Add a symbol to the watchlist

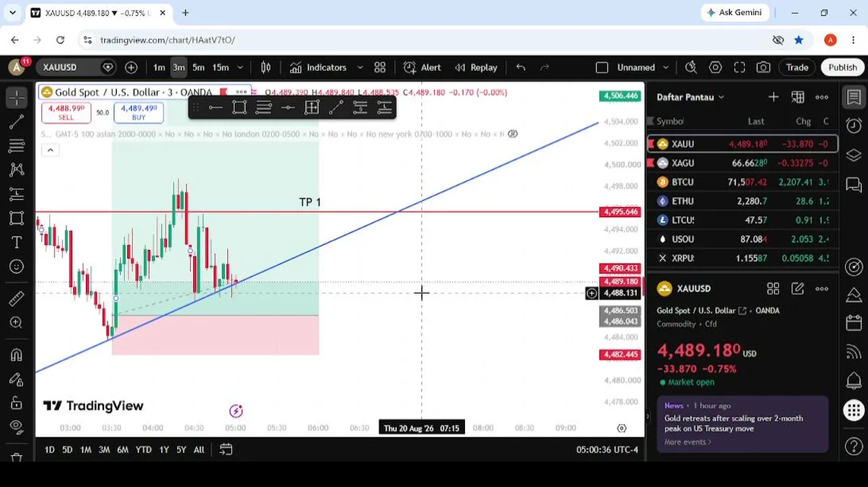tap(773, 97)
